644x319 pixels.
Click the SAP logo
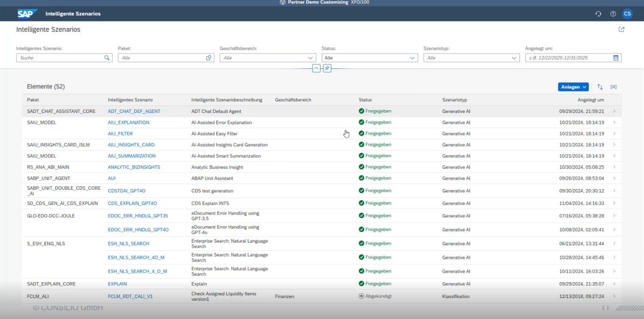(x=27, y=14)
